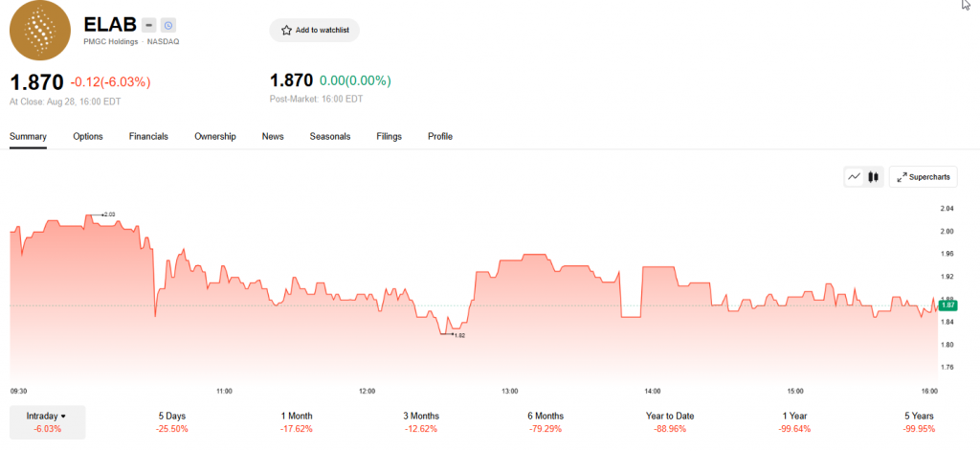Click the NASDAQ exchange label
The image size is (980, 451).
163,42
